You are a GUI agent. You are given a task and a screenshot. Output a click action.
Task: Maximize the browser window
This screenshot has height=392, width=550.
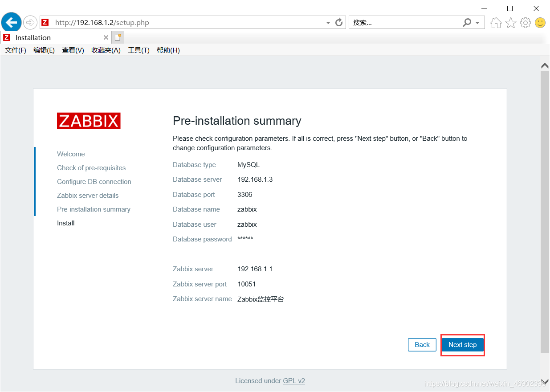pyautogui.click(x=510, y=8)
